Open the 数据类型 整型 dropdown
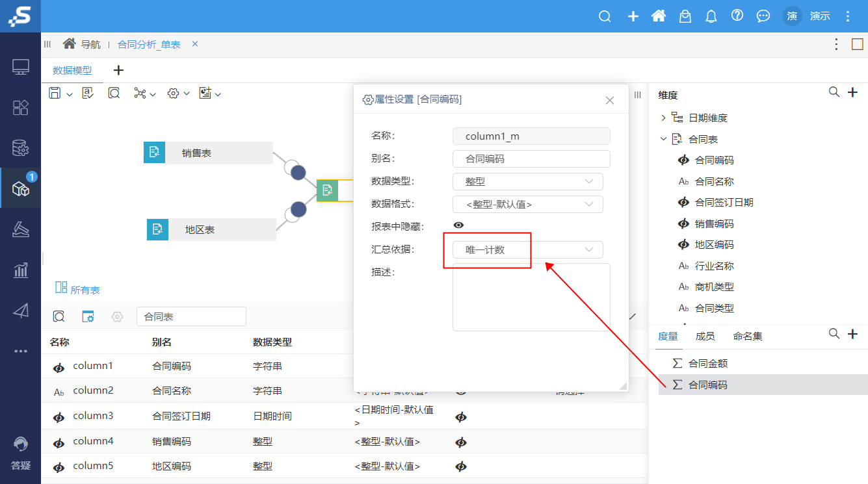The height and width of the screenshot is (484, 868). [x=527, y=181]
